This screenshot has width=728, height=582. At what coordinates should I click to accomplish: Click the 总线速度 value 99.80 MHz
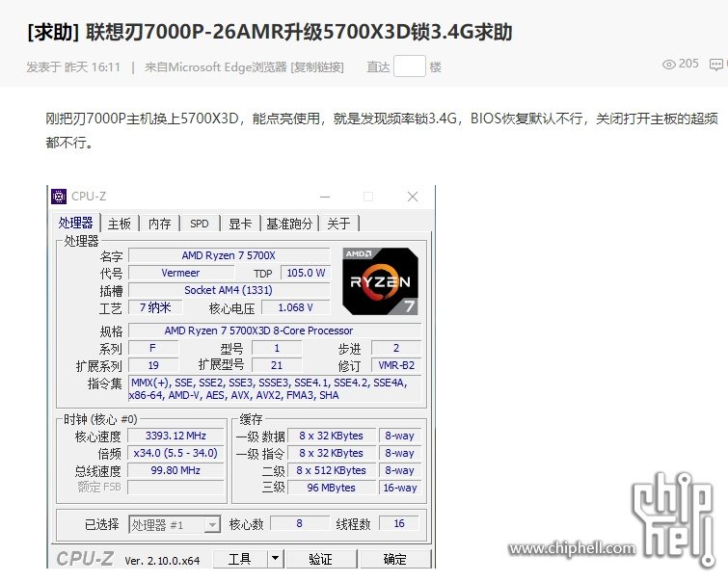click(x=175, y=470)
